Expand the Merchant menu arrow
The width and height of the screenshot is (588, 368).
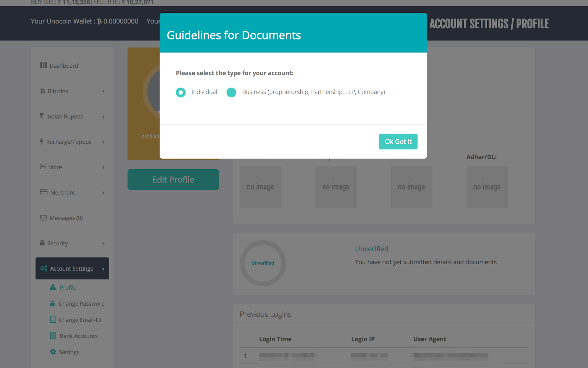click(x=104, y=193)
